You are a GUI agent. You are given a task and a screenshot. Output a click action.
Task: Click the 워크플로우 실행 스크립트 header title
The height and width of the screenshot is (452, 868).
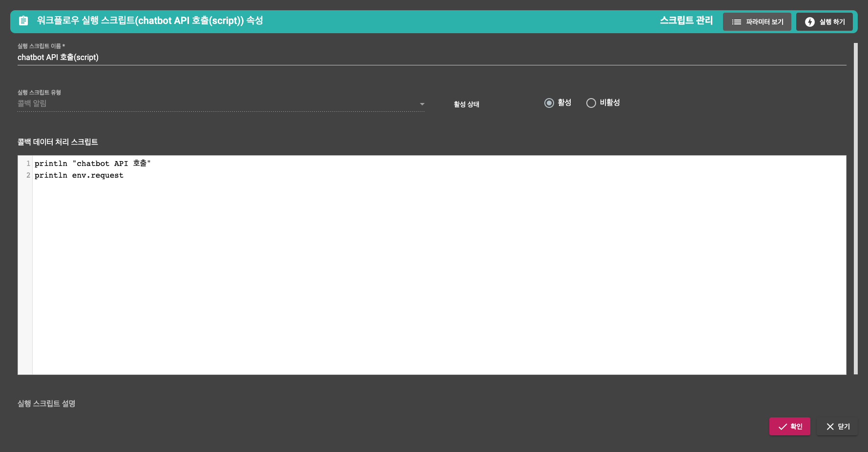[x=150, y=21]
